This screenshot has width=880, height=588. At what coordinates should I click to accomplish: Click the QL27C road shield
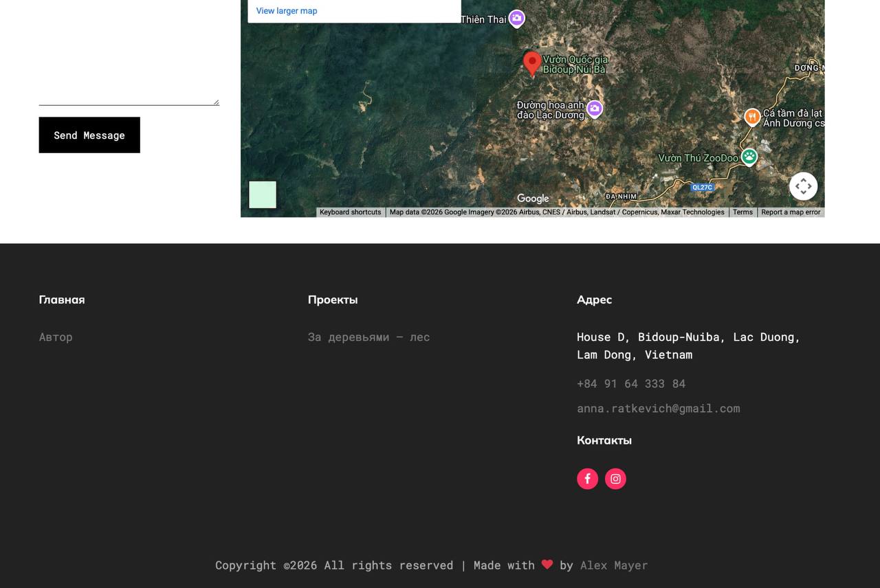(x=702, y=188)
